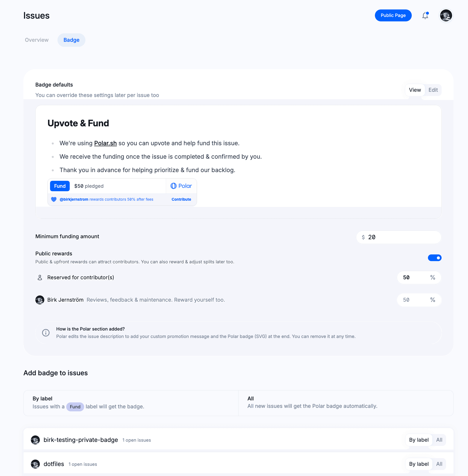468x476 pixels.
Task: Toggle the Public rewards switch
Action: pos(435,258)
